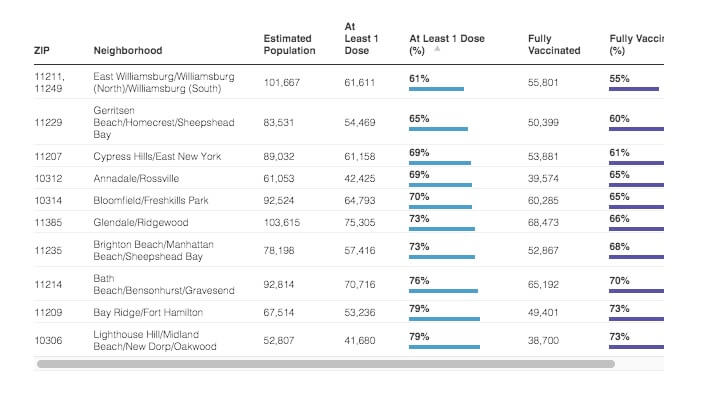The image size is (715, 395).
Task: Select fully vaccinated count 68,473
Action: tap(543, 223)
